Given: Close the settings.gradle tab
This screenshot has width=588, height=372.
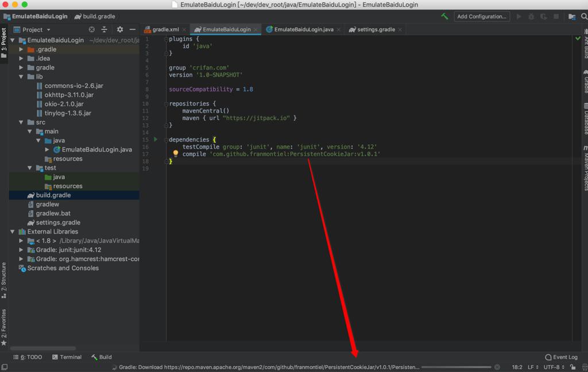Looking at the screenshot, I should coord(400,30).
